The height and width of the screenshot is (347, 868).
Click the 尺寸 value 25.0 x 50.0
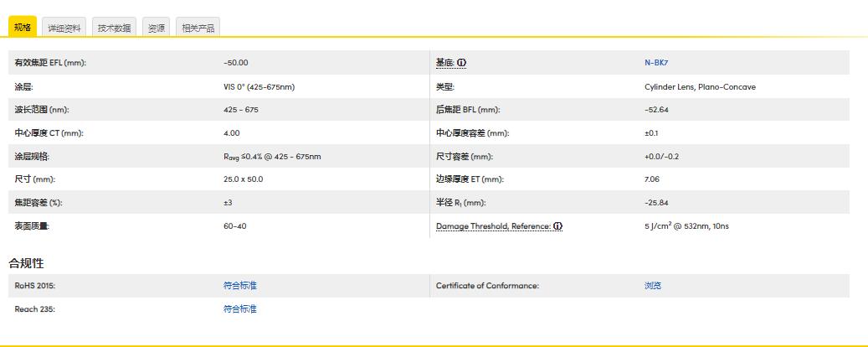click(243, 179)
